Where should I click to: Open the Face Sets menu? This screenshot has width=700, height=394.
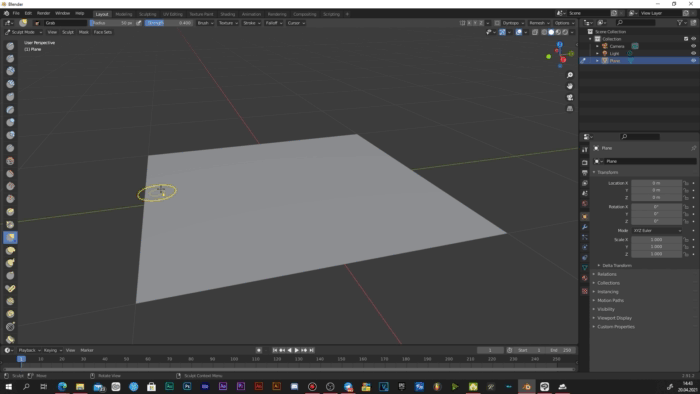click(103, 32)
